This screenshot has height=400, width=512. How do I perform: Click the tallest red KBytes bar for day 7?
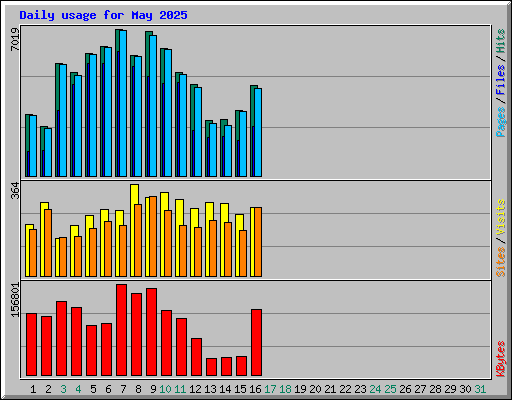[x=121, y=330]
